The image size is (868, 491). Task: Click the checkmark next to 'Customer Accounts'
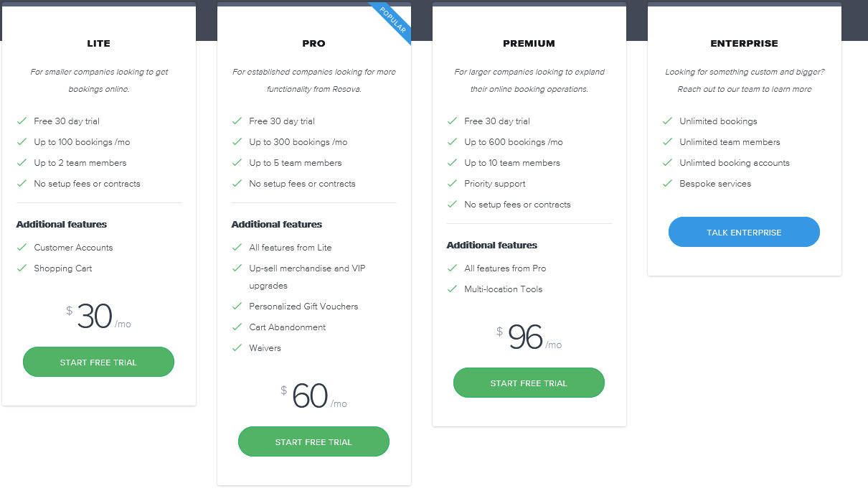tap(22, 248)
